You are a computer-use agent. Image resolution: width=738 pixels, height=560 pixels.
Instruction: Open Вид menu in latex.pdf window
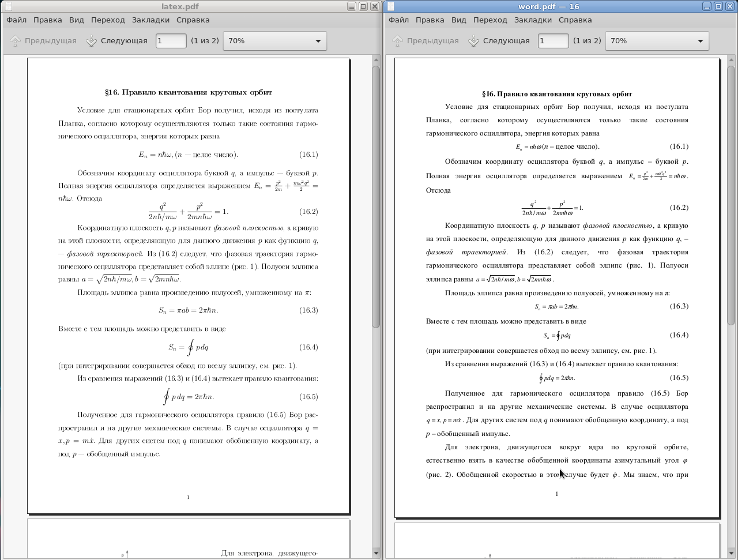(77, 20)
